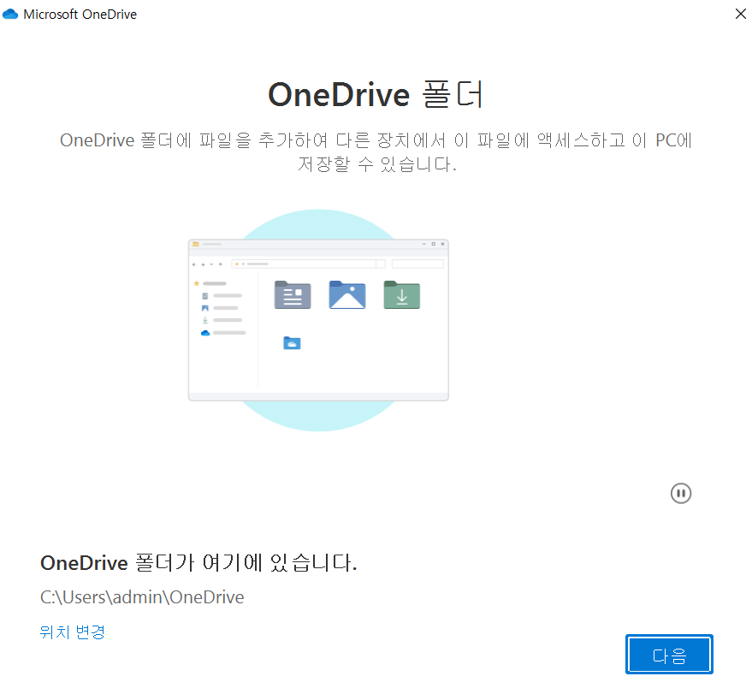Click the Microsoft OneDrive title bar text
The height and width of the screenshot is (700, 752).
(69, 14)
